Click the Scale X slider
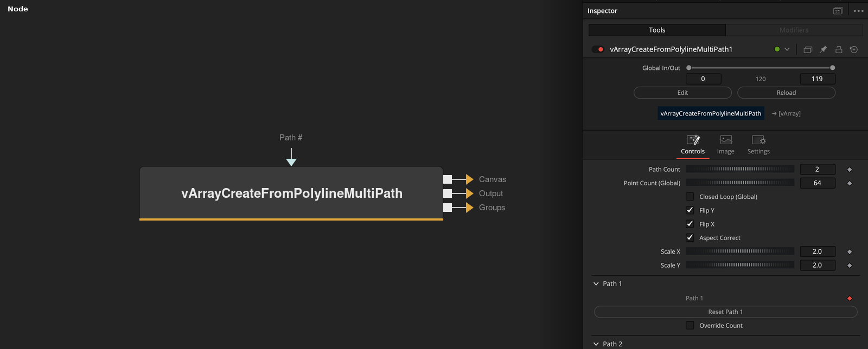The height and width of the screenshot is (349, 868). click(x=740, y=251)
